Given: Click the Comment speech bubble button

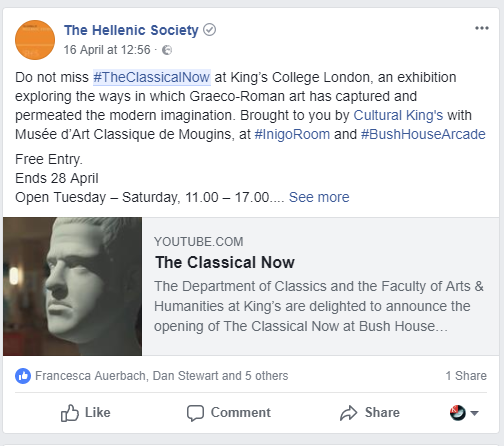Looking at the screenshot, I should [x=229, y=413].
